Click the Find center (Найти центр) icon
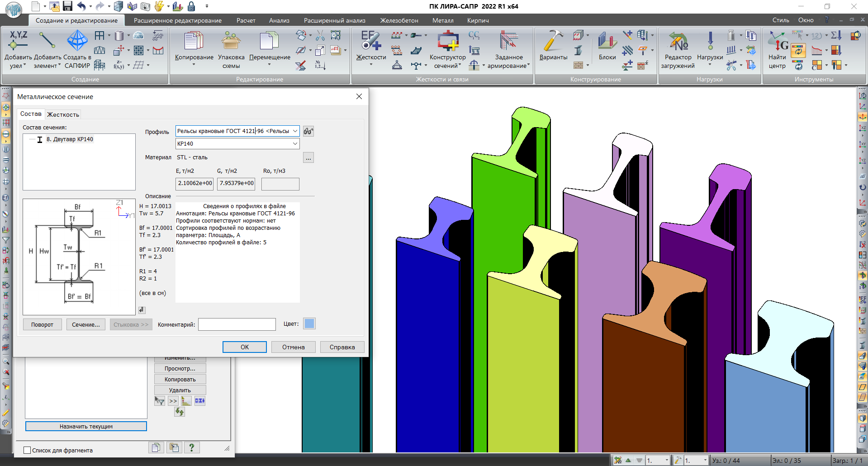Screen dimensions: 868x466 pyautogui.click(x=777, y=42)
